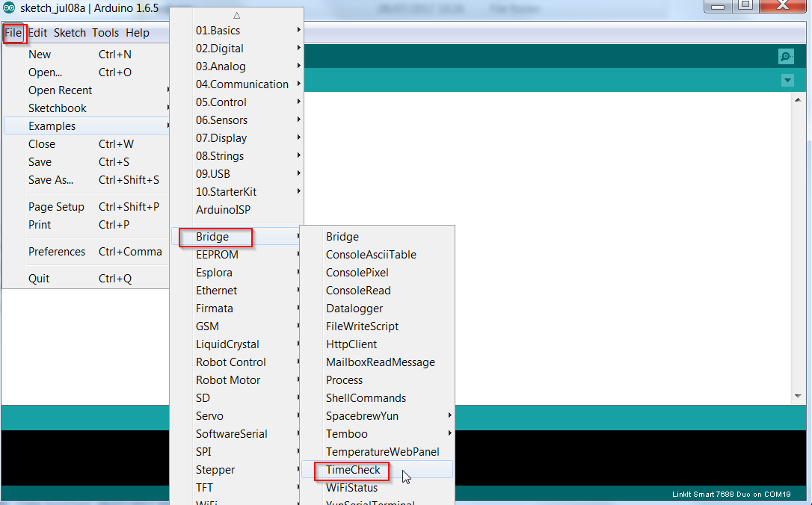
Task: Select the Datalogger example sketch
Action: click(354, 309)
